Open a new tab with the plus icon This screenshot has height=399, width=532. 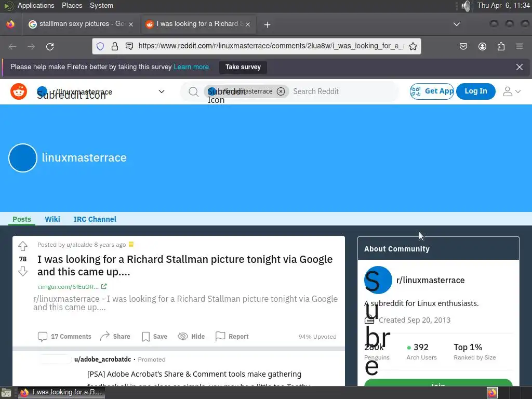[268, 24]
